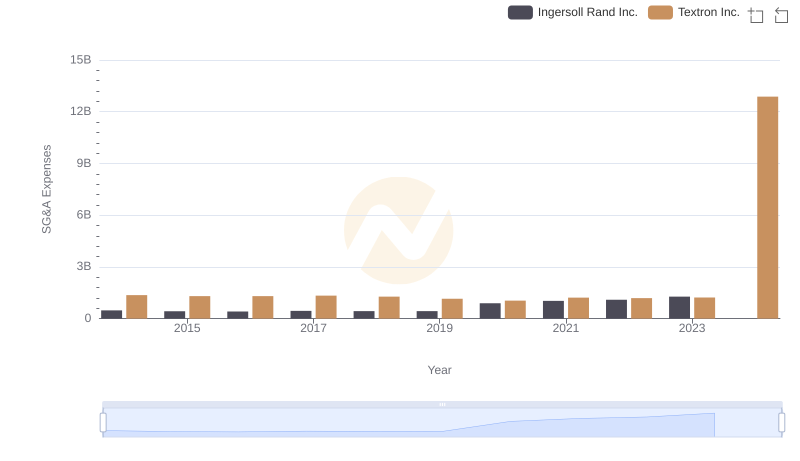800x461 pixels.
Task: Click the Ingersoll Rand bar for 2019
Action: click(x=427, y=315)
